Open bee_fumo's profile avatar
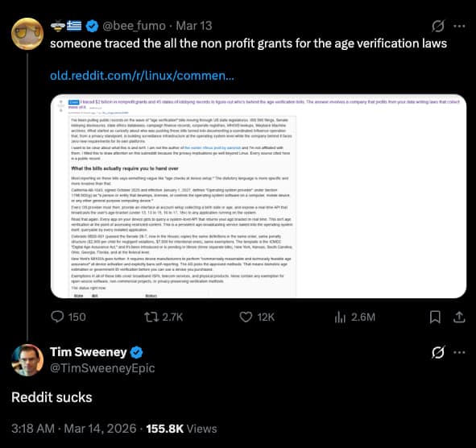Screen dimensions: 476x448 27,34
